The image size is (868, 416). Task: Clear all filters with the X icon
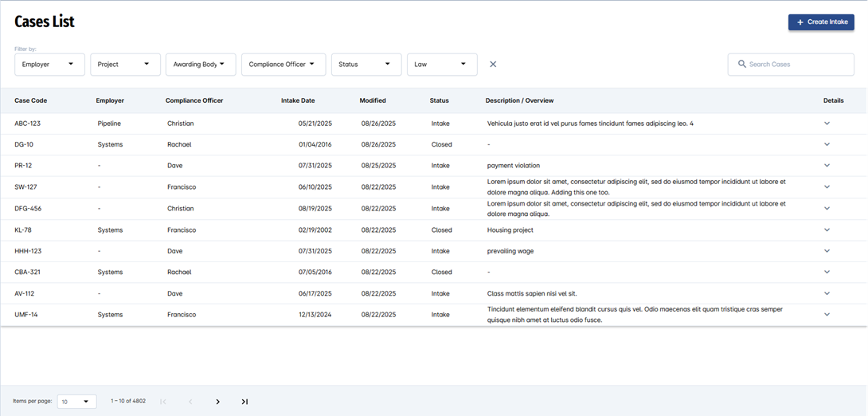click(493, 65)
